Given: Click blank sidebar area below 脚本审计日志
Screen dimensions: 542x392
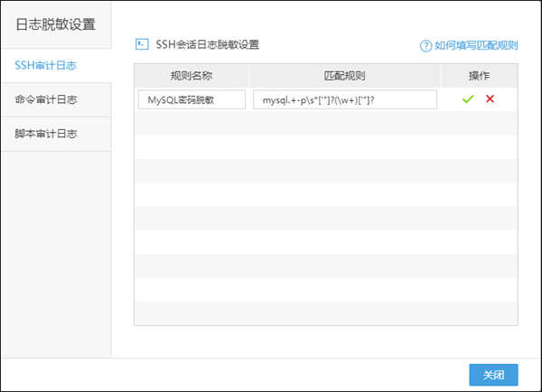Looking at the screenshot, I should [55, 253].
